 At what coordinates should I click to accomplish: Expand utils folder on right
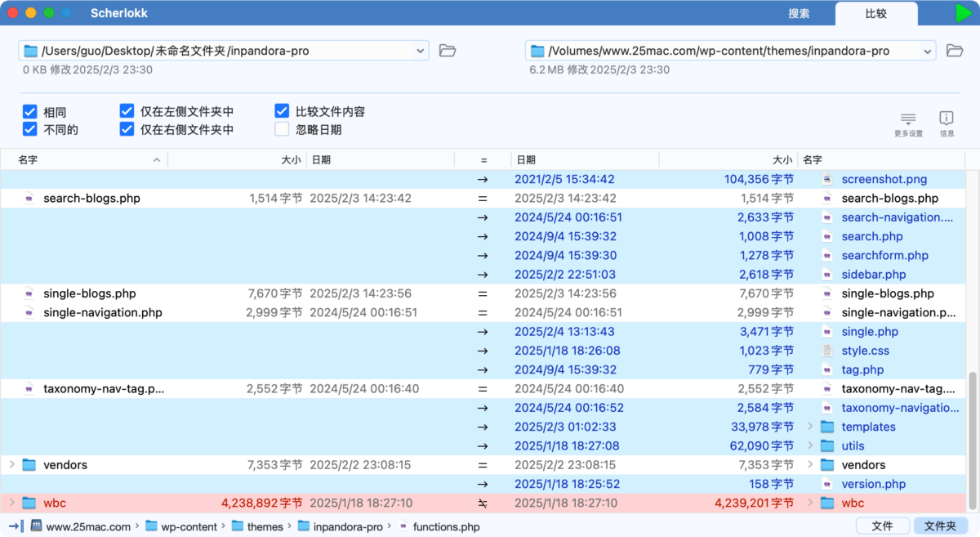[x=810, y=445]
